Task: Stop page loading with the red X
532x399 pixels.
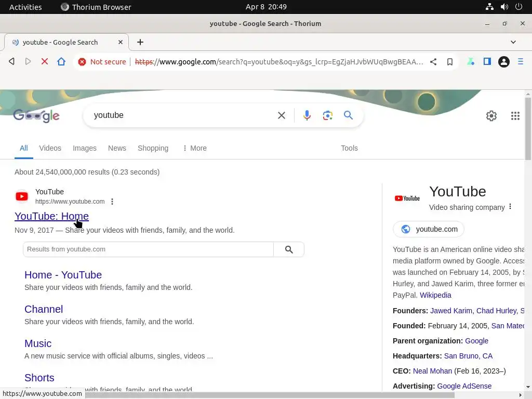Action: tap(45, 61)
